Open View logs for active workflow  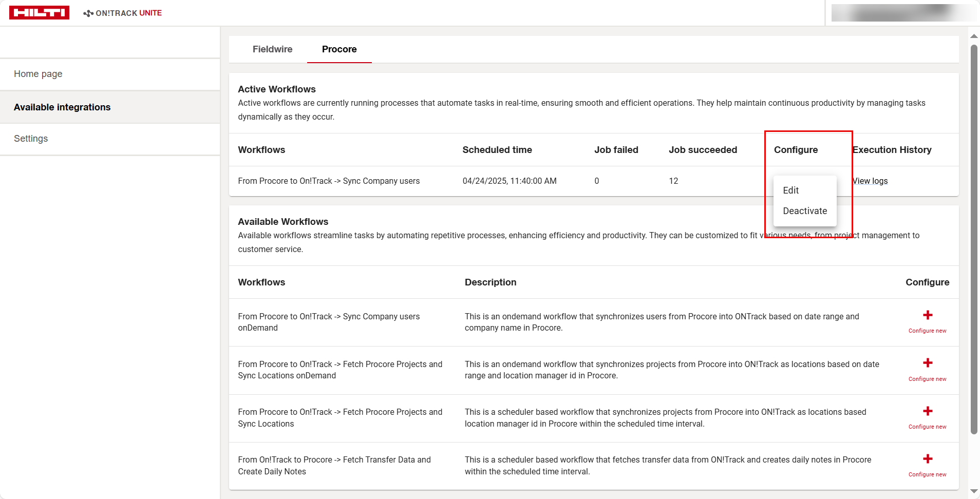[x=870, y=181]
